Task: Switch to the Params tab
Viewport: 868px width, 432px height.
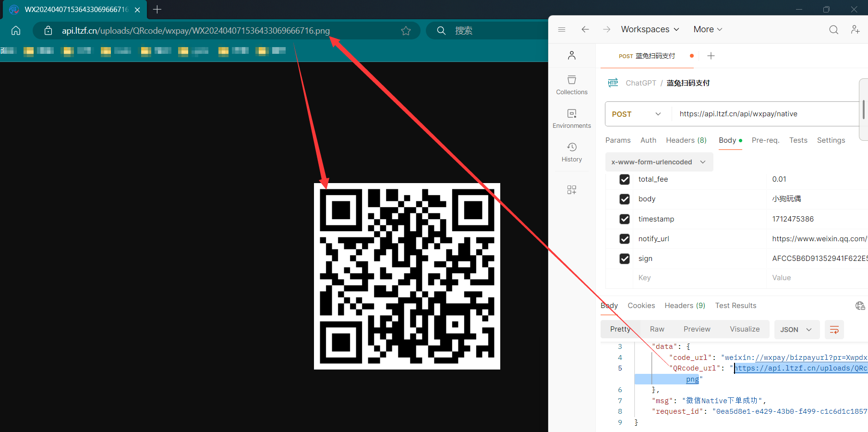Action: 618,140
